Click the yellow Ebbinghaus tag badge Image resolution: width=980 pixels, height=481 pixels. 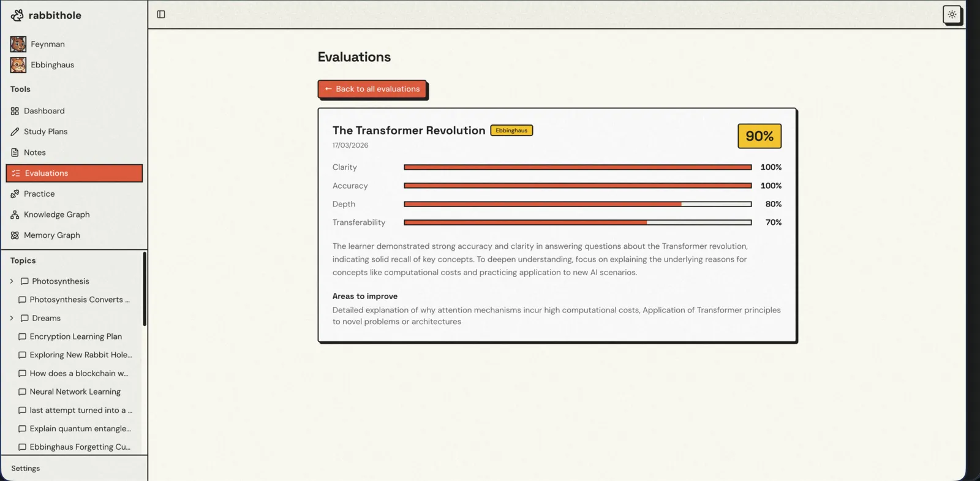click(x=511, y=131)
